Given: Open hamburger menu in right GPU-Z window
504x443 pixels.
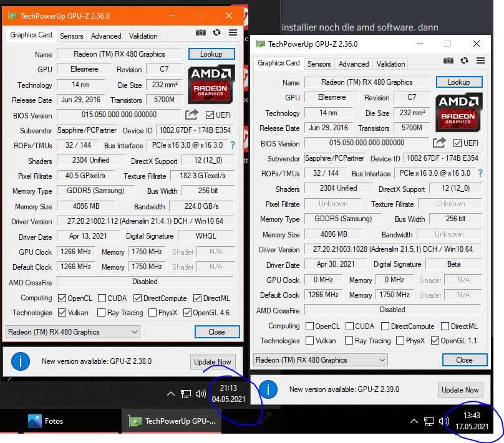Looking at the screenshot, I should (x=480, y=60).
